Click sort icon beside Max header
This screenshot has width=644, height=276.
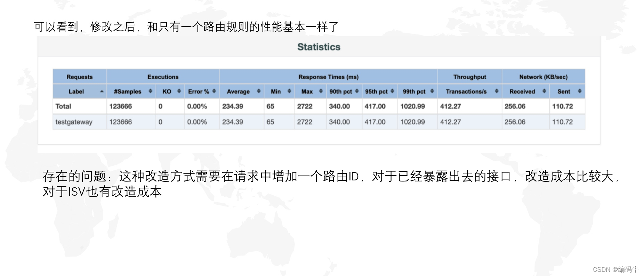pos(321,91)
